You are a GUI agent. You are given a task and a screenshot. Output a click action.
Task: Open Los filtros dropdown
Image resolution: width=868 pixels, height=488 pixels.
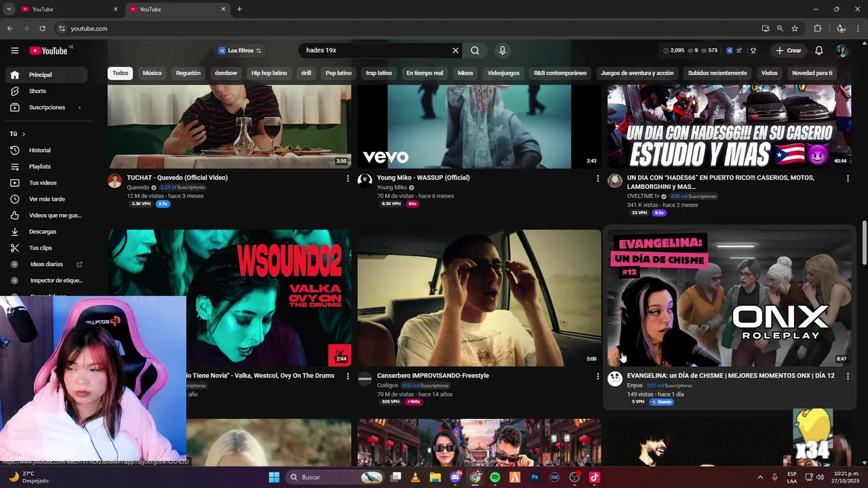click(239, 50)
